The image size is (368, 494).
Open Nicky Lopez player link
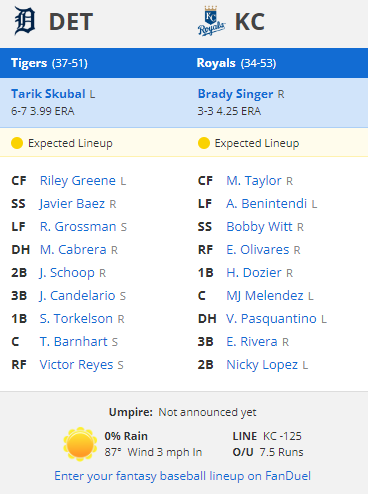click(262, 365)
